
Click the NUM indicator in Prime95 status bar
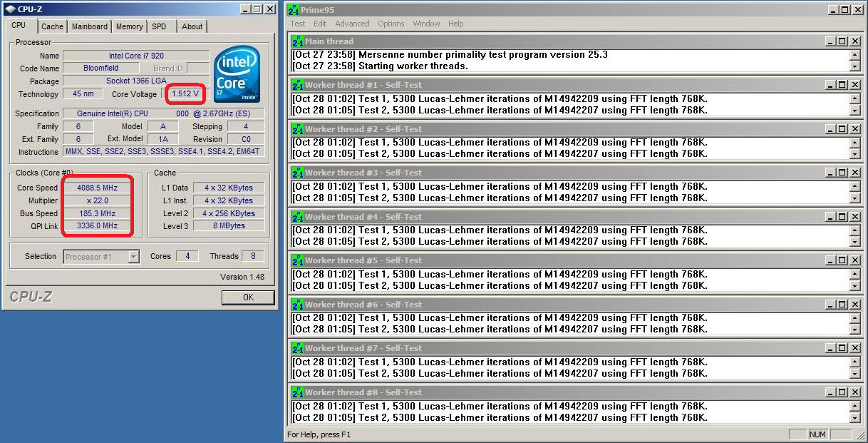(x=817, y=434)
